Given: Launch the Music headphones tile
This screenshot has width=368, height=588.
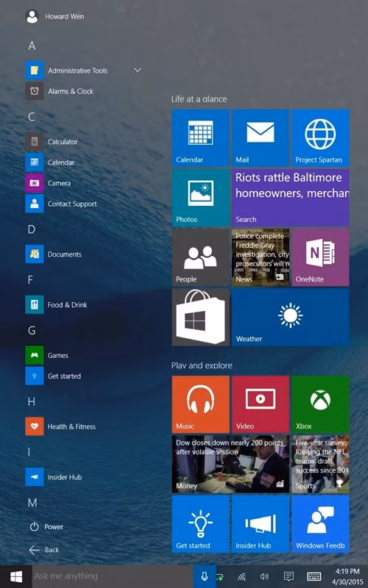Looking at the screenshot, I should tap(200, 405).
